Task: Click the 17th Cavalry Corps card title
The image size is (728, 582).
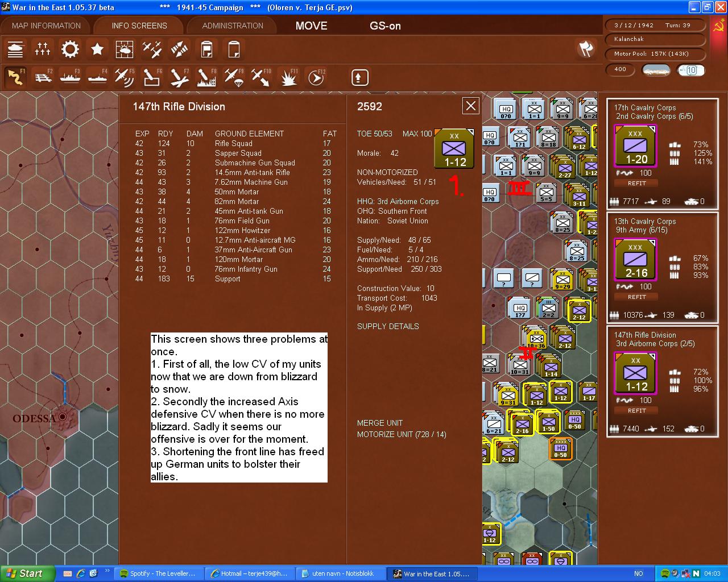Action: pos(645,107)
